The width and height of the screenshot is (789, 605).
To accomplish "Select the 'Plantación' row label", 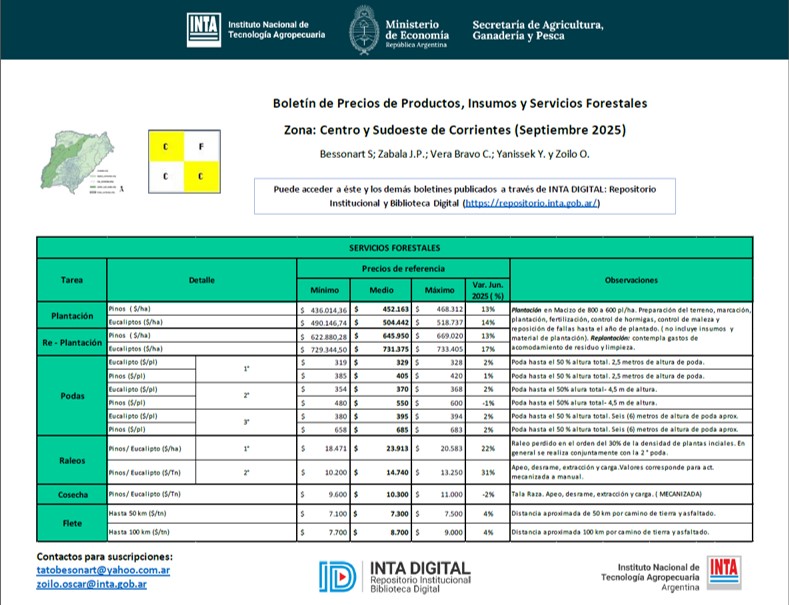I will [71, 315].
